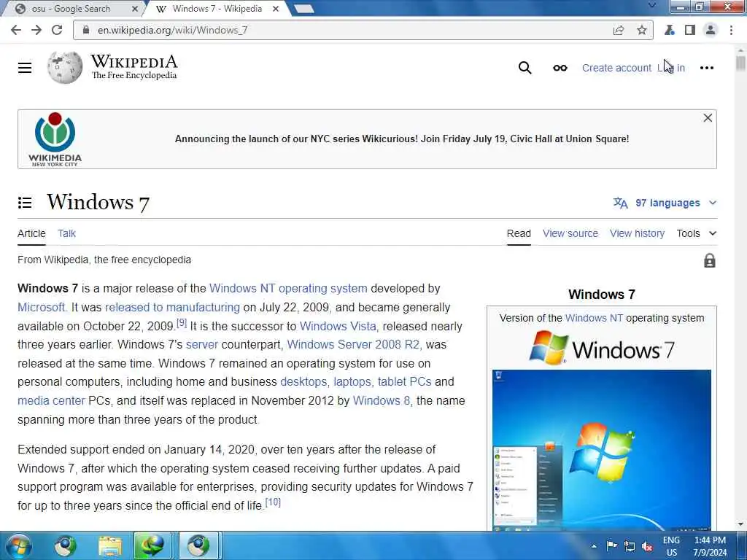The height and width of the screenshot is (560, 747).
Task: Dismiss the Wikicurious announcement banner
Action: click(x=708, y=117)
